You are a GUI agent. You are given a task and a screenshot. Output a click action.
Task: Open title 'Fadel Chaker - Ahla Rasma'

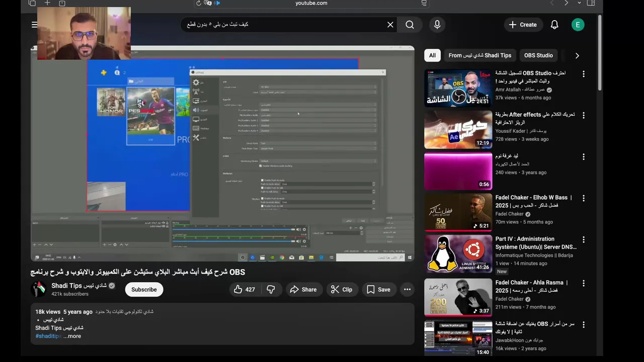coord(531,287)
